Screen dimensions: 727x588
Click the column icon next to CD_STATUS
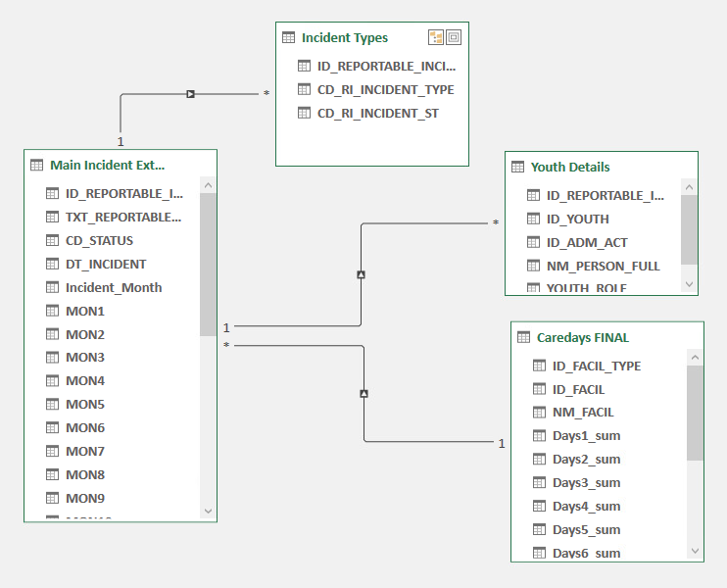click(52, 240)
